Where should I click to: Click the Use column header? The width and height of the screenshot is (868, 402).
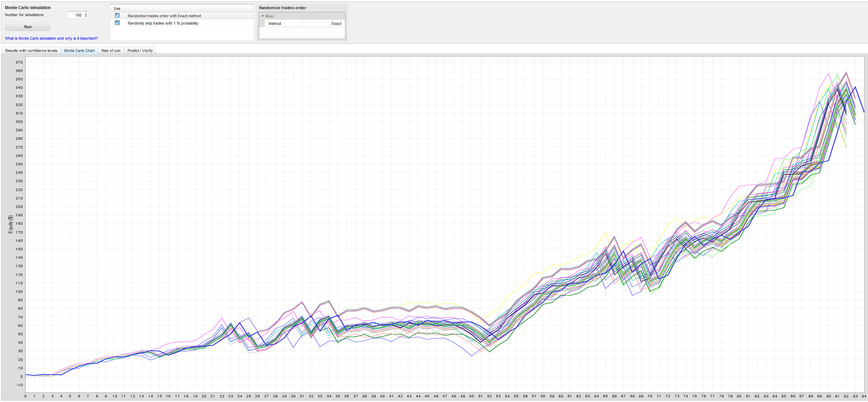[x=117, y=8]
